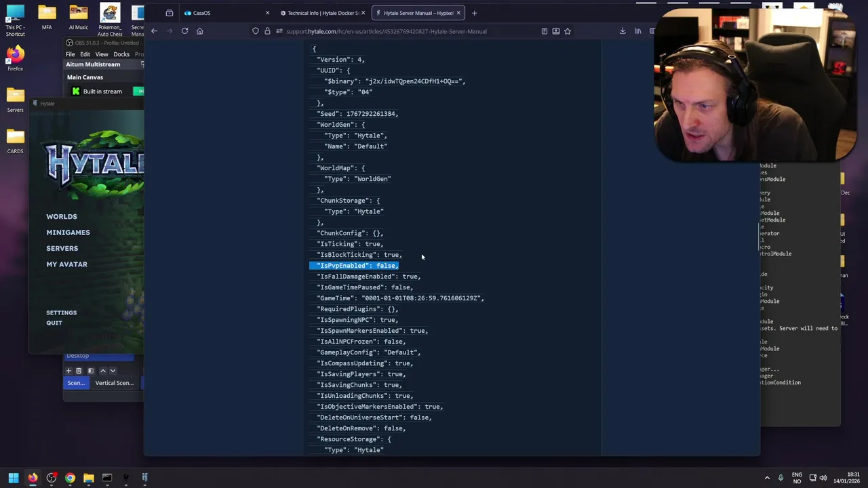
Task: Click the Built-in stream entry in OBS
Action: coord(102,91)
